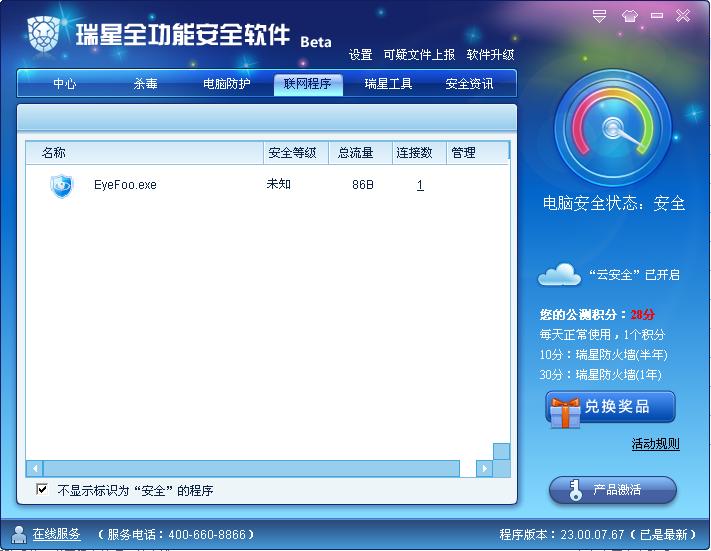This screenshot has width=711, height=551.
Task: Click the 电脑安全状态：安全 text
Action: click(614, 203)
